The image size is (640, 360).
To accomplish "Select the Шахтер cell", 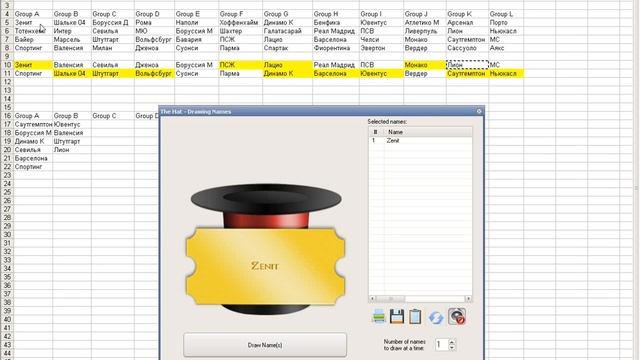I will point(240,31).
